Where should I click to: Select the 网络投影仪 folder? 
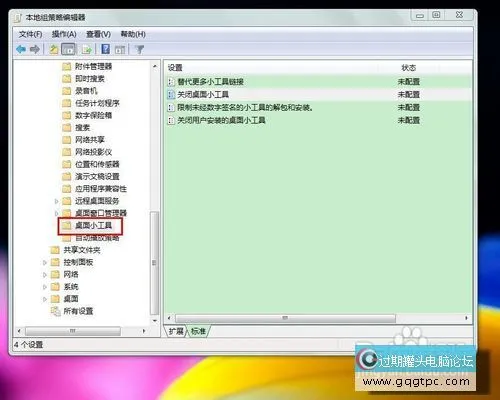click(87, 152)
